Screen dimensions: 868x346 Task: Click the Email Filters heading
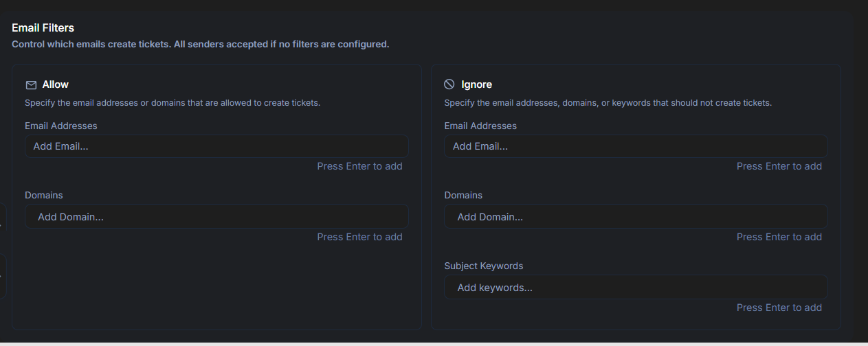pyautogui.click(x=43, y=28)
